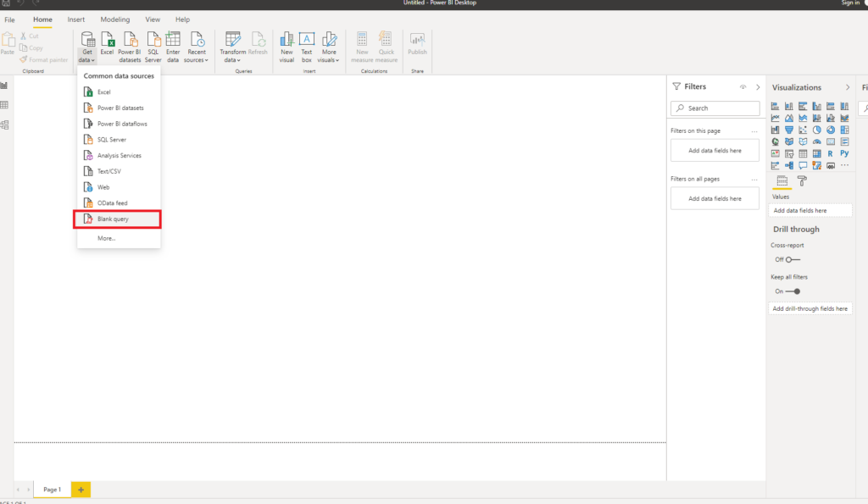Click the Enter data ribbon button
Image resolution: width=868 pixels, height=504 pixels.
(173, 47)
